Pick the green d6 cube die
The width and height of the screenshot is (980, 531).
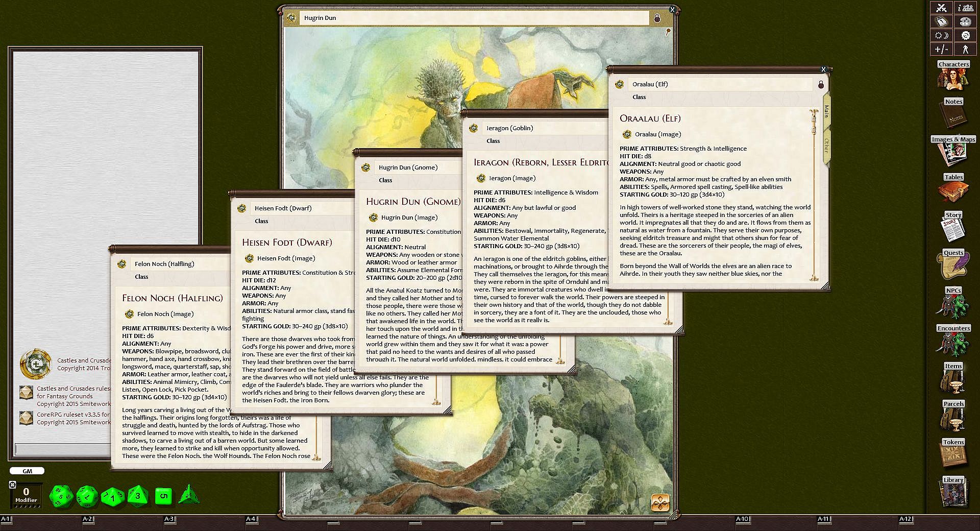pos(163,496)
